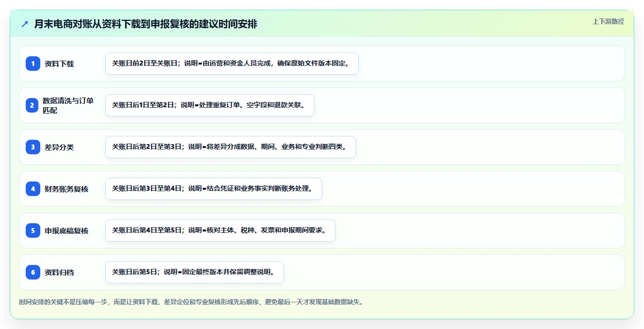Select the title 月末电商对账从资料下载到申报复核的建议时间安排
644x329 pixels.
[x=146, y=24]
